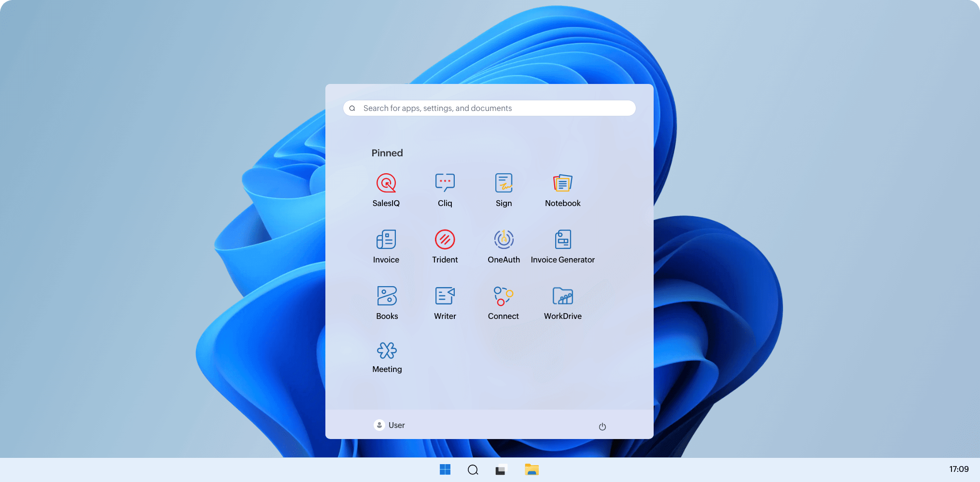Open Task View on the taskbar
This screenshot has height=482, width=980.
(x=501, y=469)
